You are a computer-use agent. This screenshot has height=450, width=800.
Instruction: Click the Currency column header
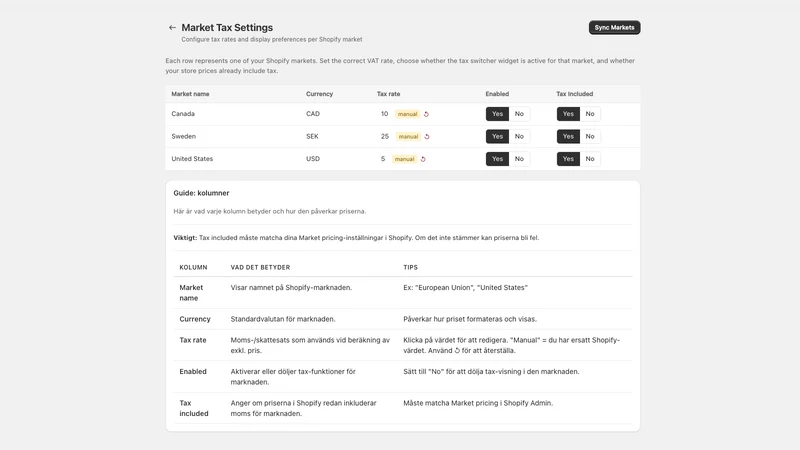319,94
